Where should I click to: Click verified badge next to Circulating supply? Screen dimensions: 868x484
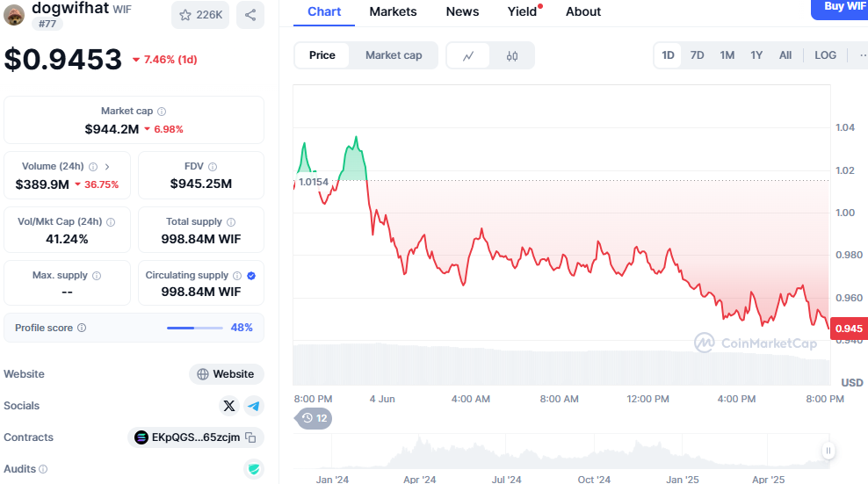pos(251,276)
